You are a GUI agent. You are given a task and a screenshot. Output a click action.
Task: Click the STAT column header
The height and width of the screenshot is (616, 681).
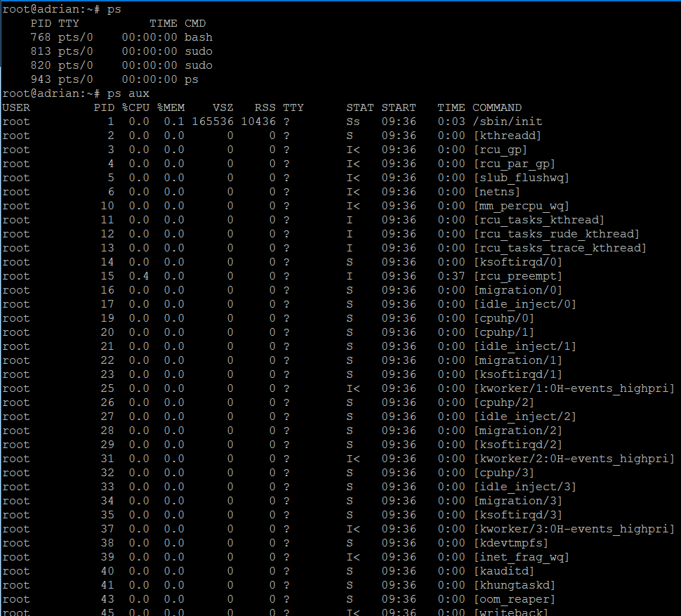coord(359,107)
